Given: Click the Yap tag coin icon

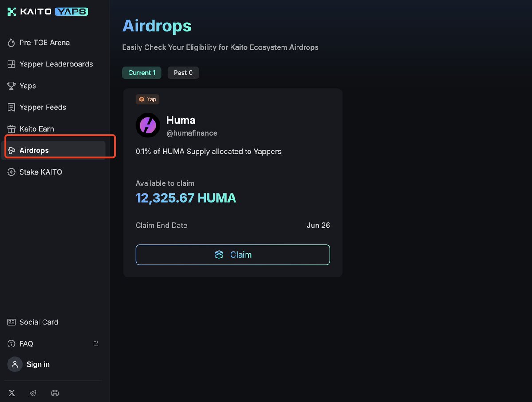Looking at the screenshot, I should (x=141, y=99).
